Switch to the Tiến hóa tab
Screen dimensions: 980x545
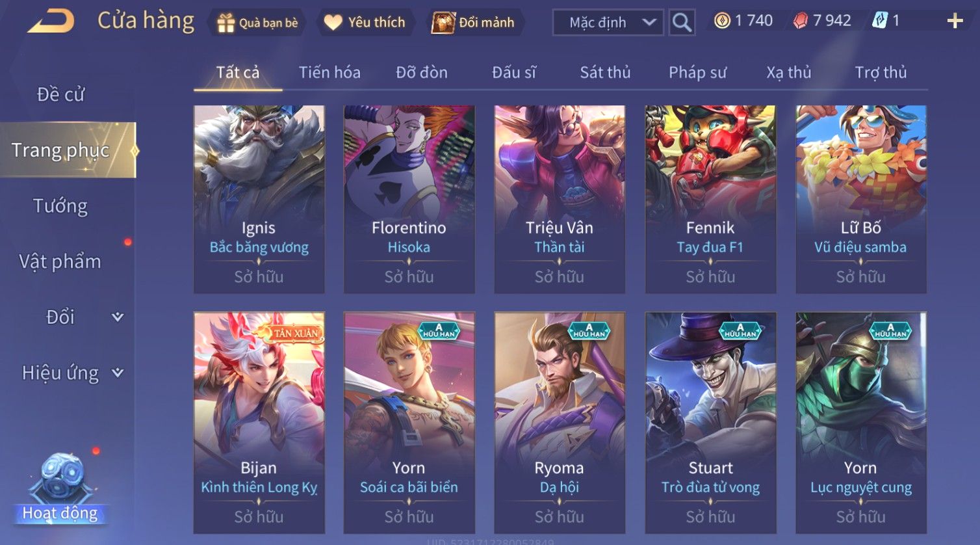pos(329,72)
